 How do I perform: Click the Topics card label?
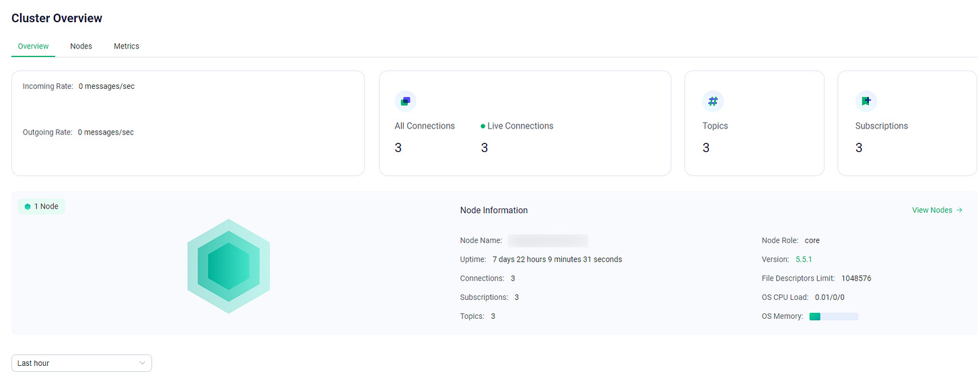[x=715, y=126]
